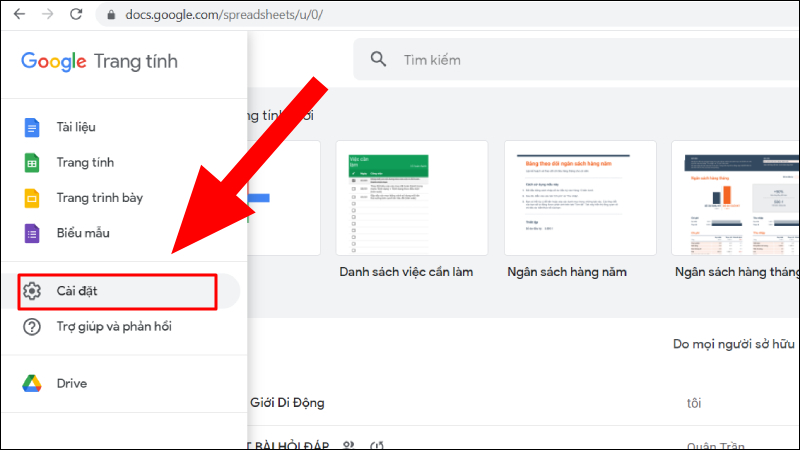The image size is (800, 450).
Task: Click the Google Drive triangle icon
Action: tap(32, 383)
